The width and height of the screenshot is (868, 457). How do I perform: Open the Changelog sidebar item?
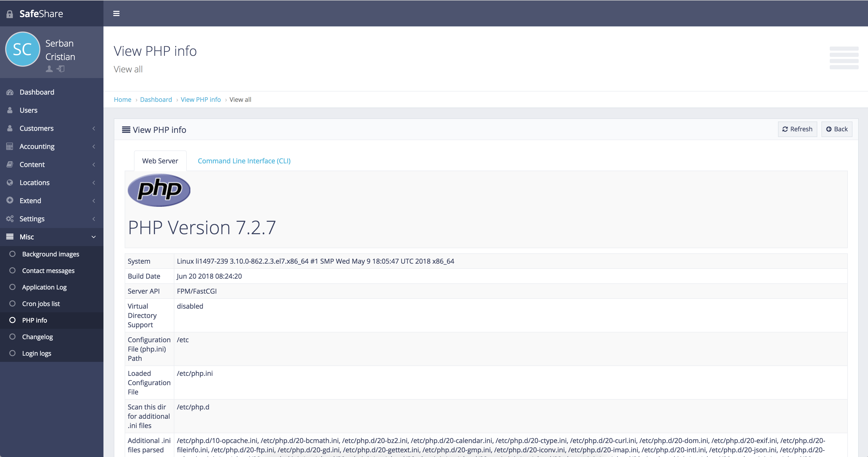51,337
